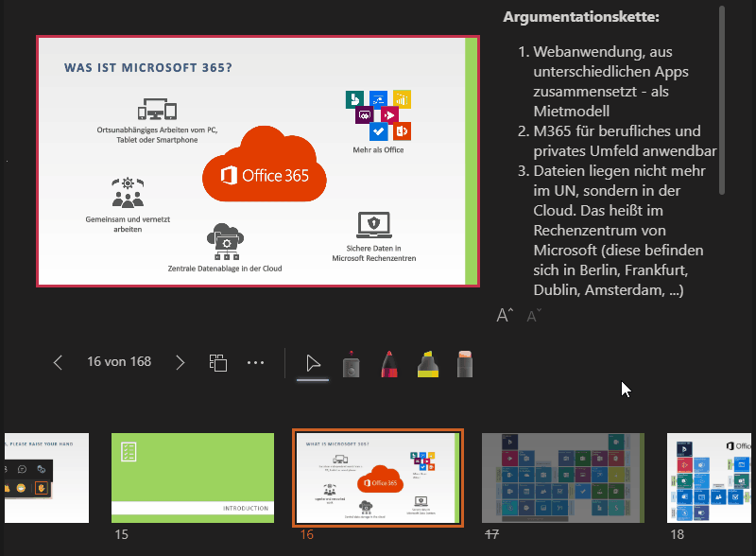Activate the laser pointer tool
Screen dimensions: 756x556
pyautogui.click(x=351, y=364)
